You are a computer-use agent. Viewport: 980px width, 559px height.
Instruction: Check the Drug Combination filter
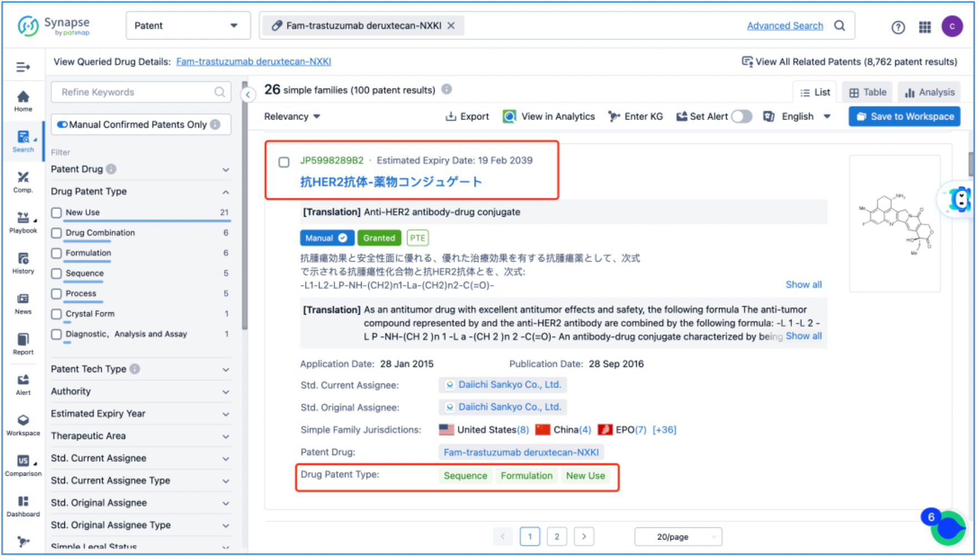click(56, 233)
